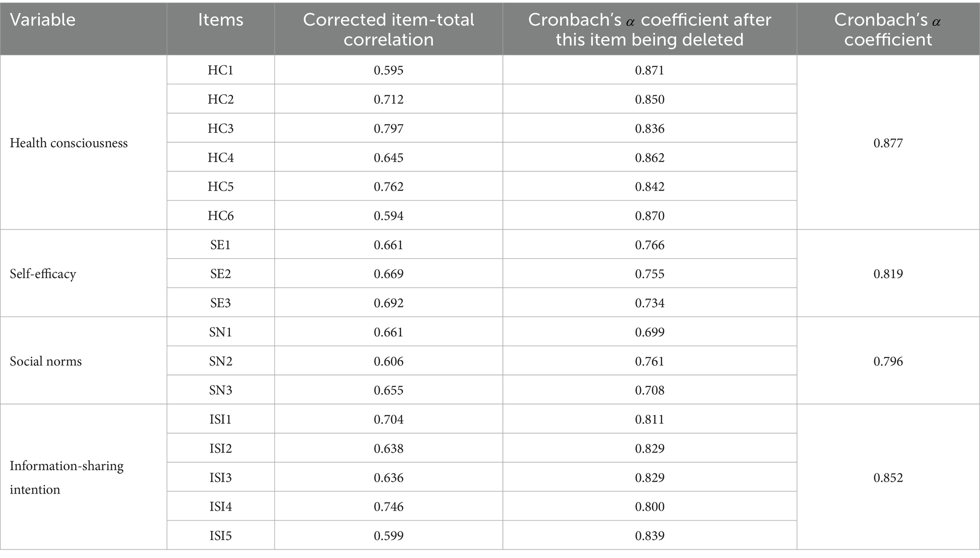Click the SE2 item cell

point(220,274)
